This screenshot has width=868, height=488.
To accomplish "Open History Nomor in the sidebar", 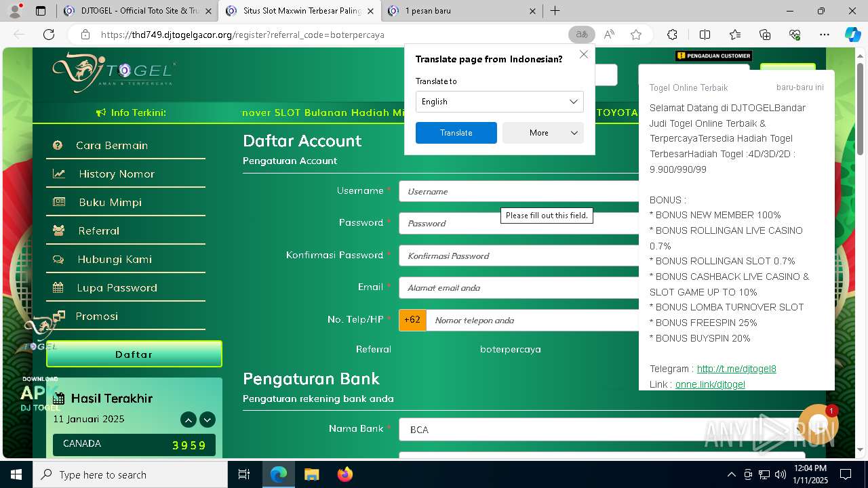I will tap(125, 174).
